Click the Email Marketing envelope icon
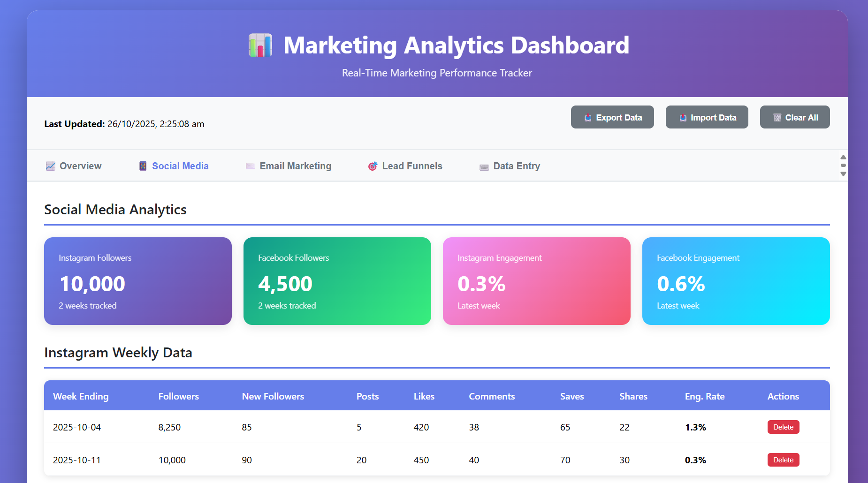Viewport: 868px width, 483px height. point(250,166)
